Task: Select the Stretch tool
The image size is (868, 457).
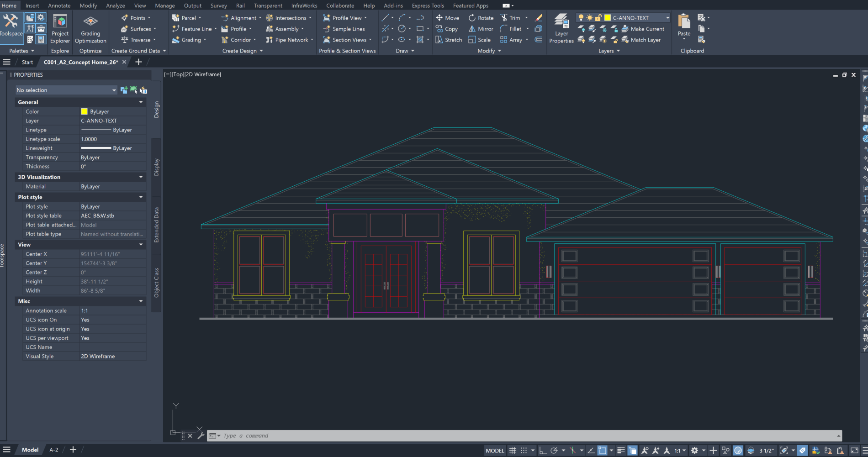Action: 449,40
